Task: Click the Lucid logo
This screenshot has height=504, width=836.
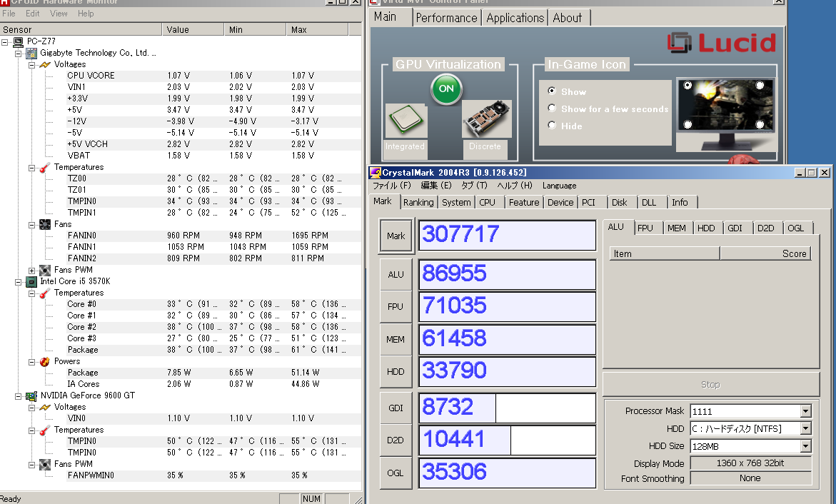Action: tap(721, 43)
